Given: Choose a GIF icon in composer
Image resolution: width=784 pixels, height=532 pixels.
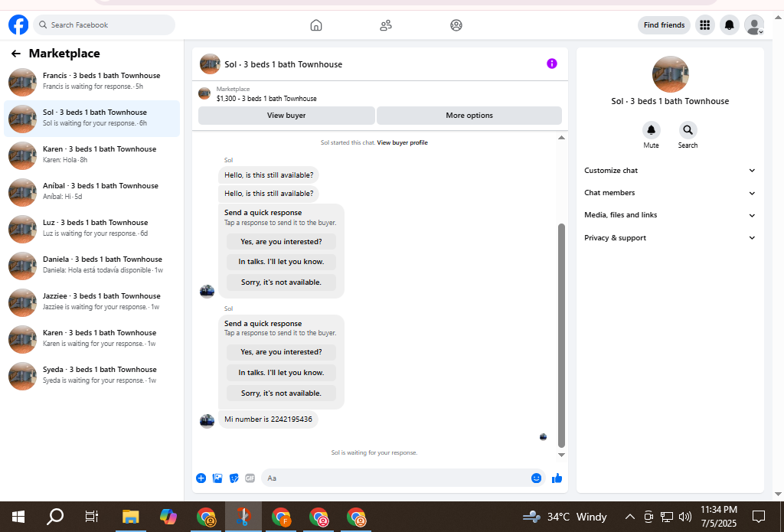Looking at the screenshot, I should point(250,478).
